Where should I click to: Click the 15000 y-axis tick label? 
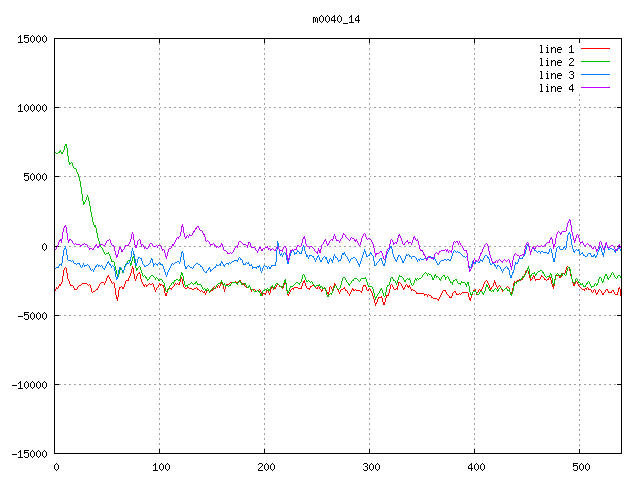click(x=31, y=39)
